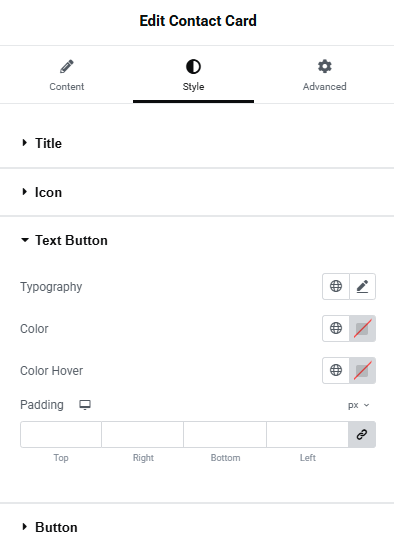Switch to the Content tab
Viewport: 394px width, 554px height.
[x=67, y=75]
